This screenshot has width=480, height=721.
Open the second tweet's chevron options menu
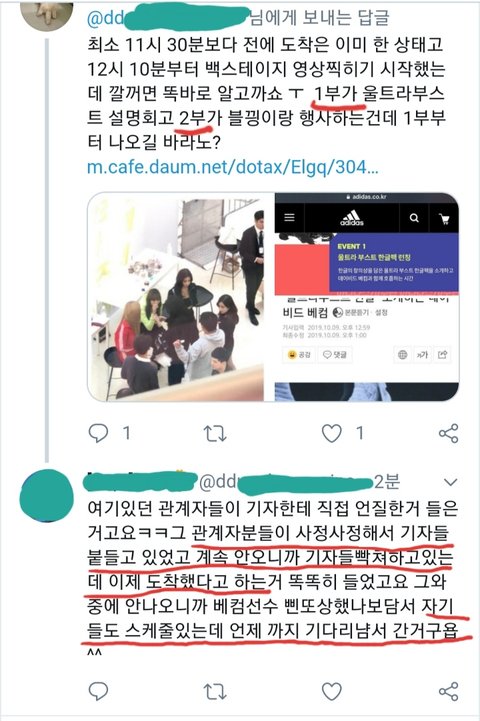[x=451, y=482]
